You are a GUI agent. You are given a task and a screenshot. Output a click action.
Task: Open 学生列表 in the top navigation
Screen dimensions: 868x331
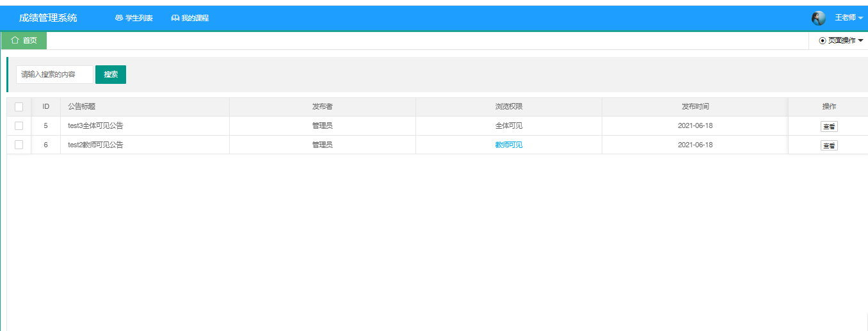(x=139, y=18)
